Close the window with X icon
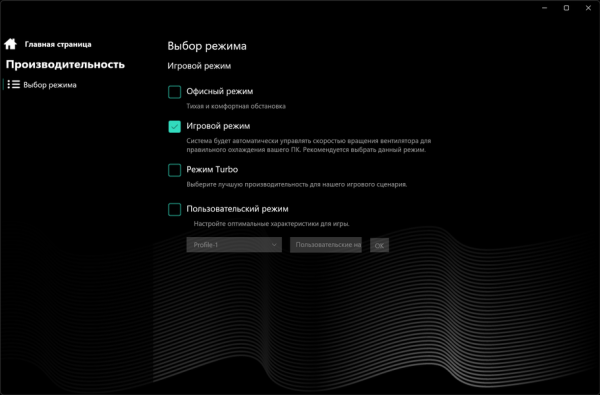This screenshot has width=600, height=395. 588,8
